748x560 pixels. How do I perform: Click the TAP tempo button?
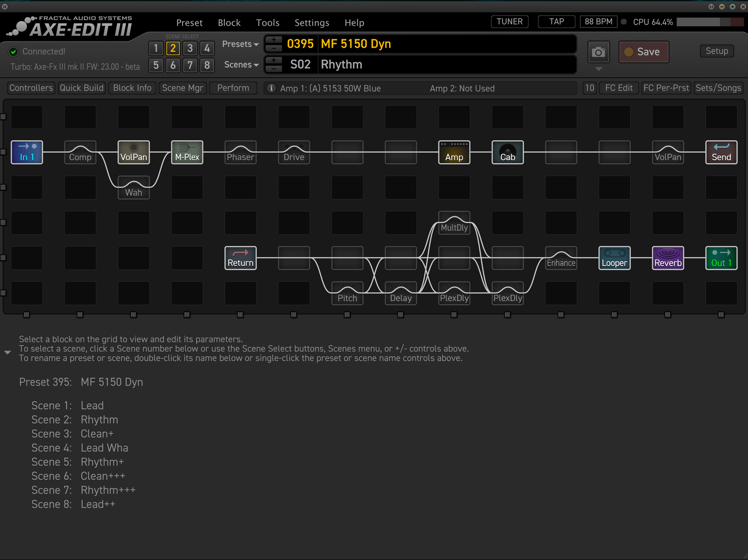[556, 22]
